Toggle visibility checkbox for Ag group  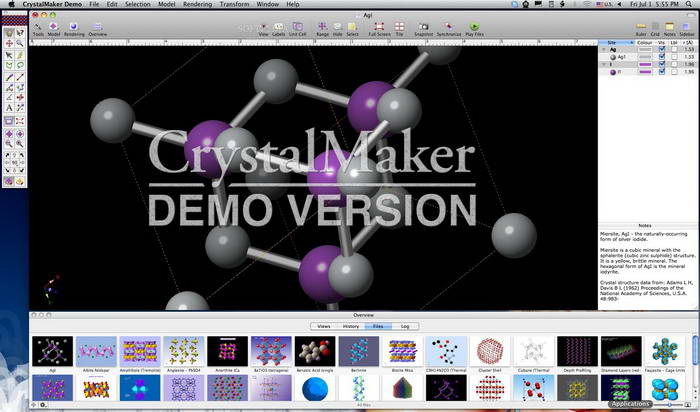662,50
